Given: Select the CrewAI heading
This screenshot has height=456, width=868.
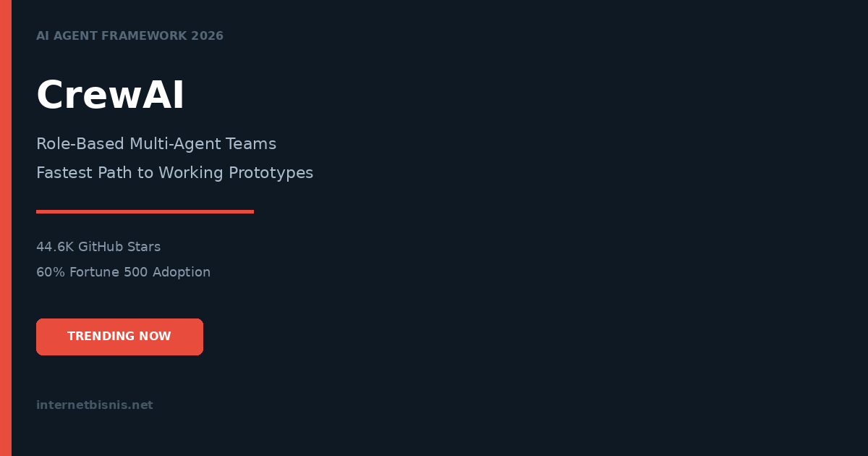Looking at the screenshot, I should coord(111,96).
